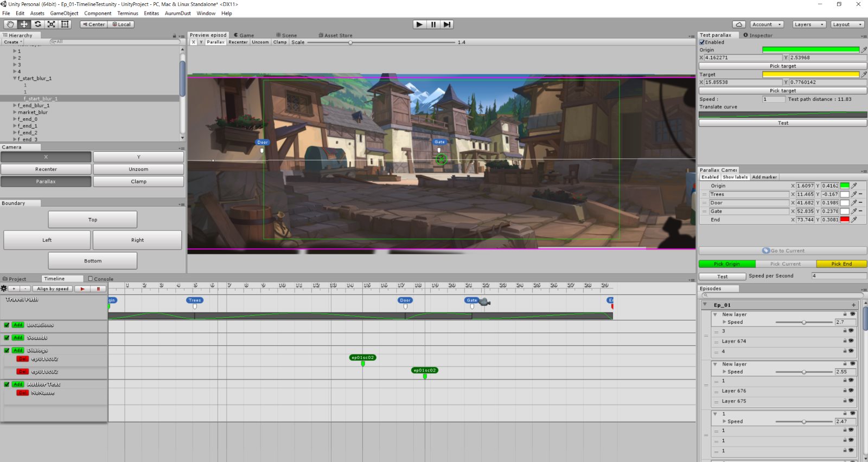868x462 pixels.
Task: Click the eyedropper in the Door marker row
Action: pyautogui.click(x=854, y=203)
